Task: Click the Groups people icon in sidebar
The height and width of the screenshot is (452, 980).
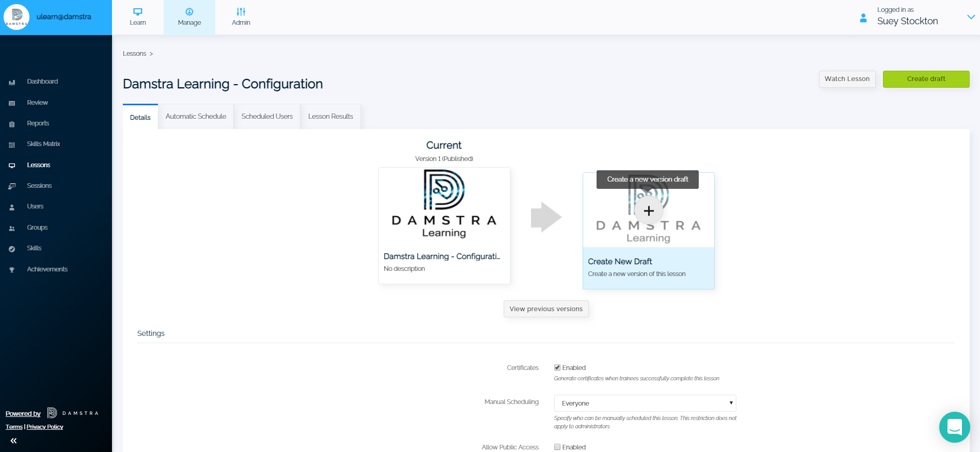Action: pyautogui.click(x=12, y=228)
